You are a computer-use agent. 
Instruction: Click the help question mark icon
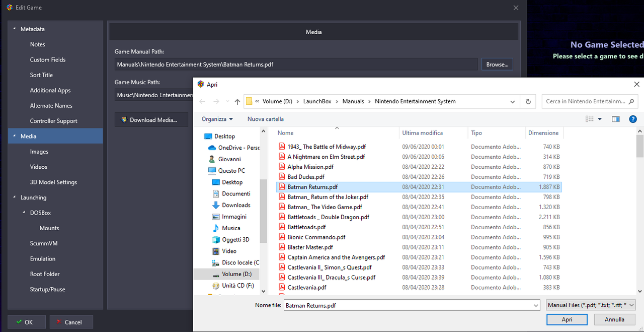(x=633, y=119)
